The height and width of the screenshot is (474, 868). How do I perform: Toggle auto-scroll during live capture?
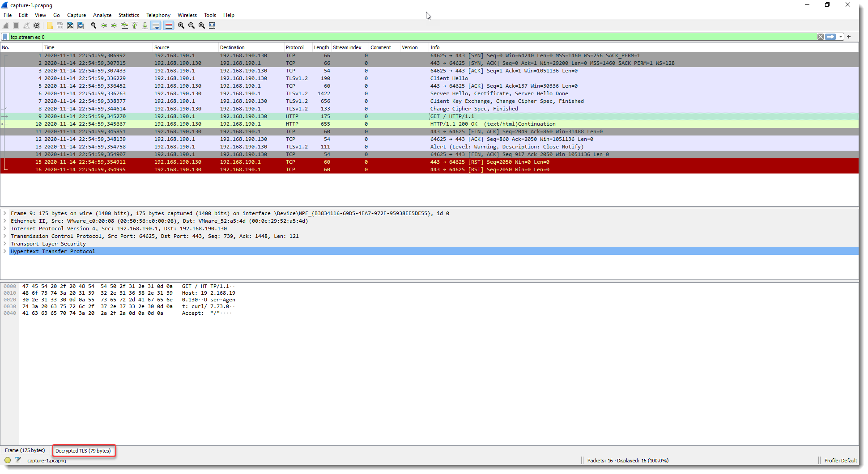pos(156,25)
